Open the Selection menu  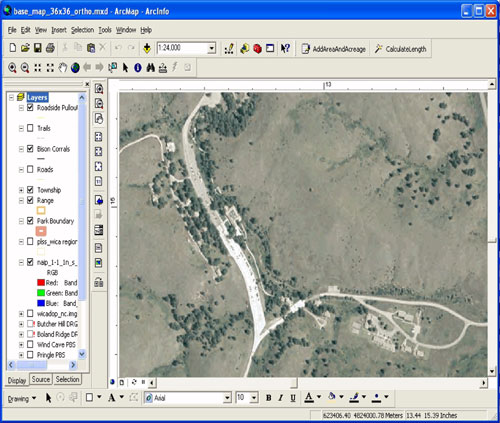click(82, 30)
